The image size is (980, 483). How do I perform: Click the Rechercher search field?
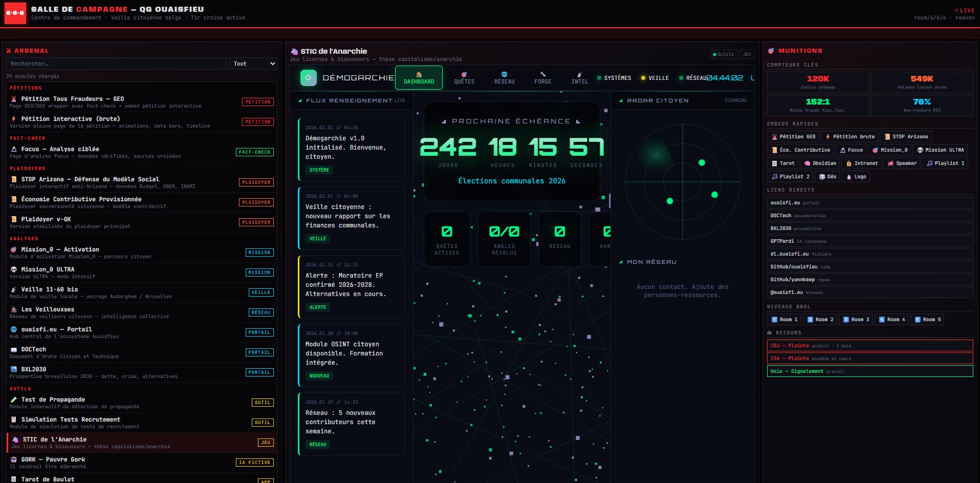116,64
